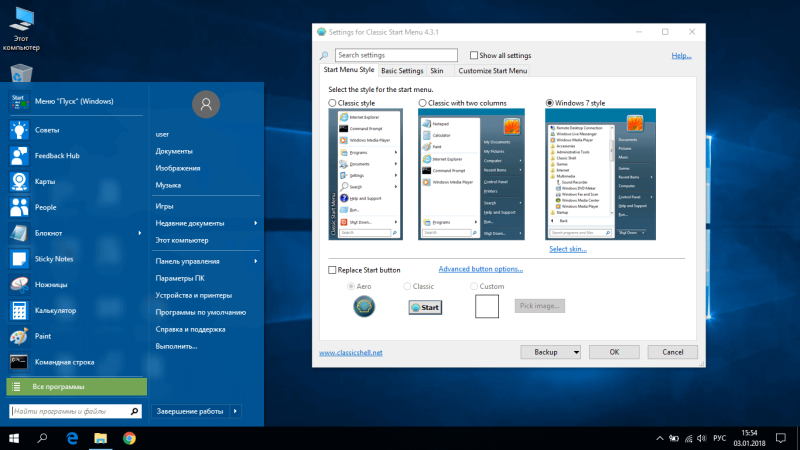The image size is (800, 450).
Task: Click the Windows 7 style preview thumbnail
Action: [x=601, y=174]
